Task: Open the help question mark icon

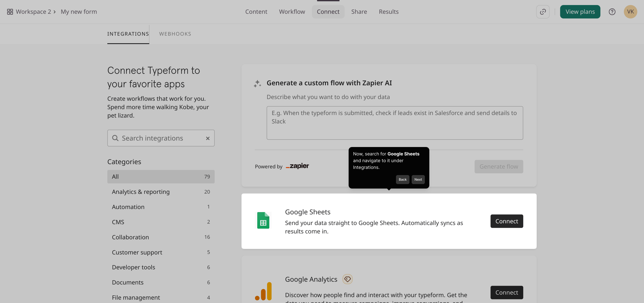Action: coord(612,12)
